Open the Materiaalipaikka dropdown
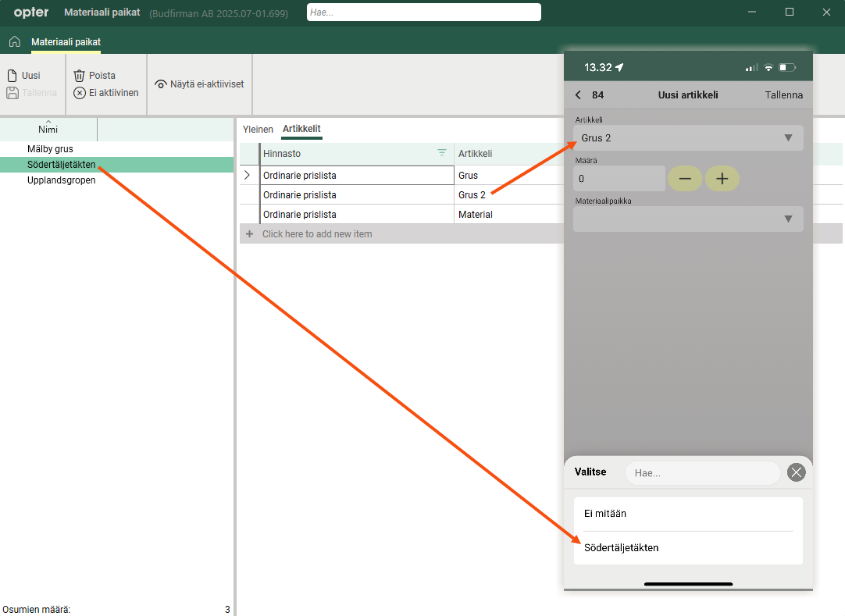Screen dimensions: 845x616 pos(687,219)
